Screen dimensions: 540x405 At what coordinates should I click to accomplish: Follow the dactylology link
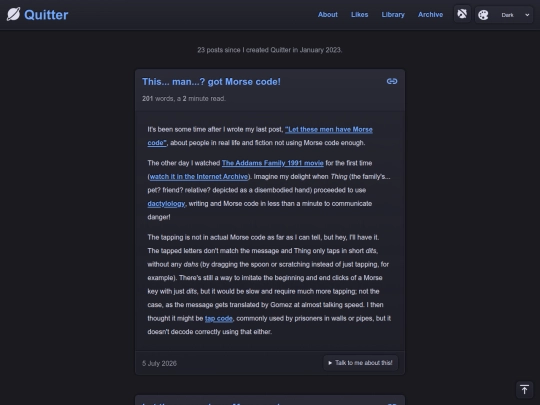166,204
